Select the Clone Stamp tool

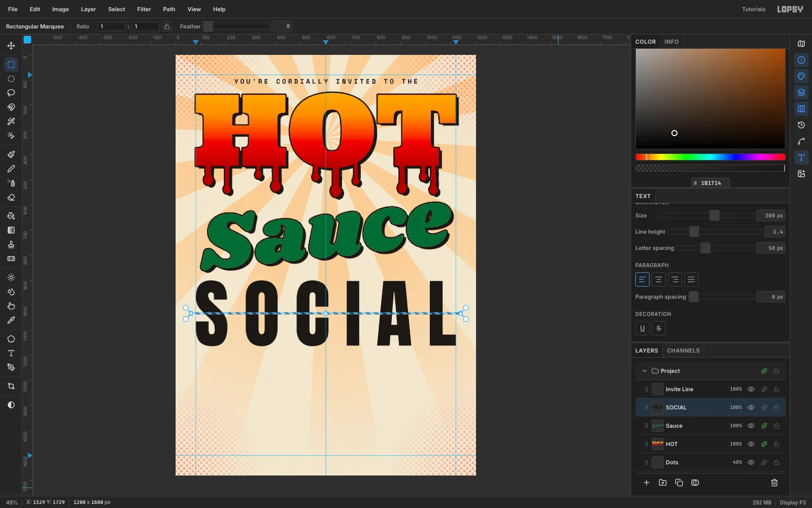coord(11,244)
